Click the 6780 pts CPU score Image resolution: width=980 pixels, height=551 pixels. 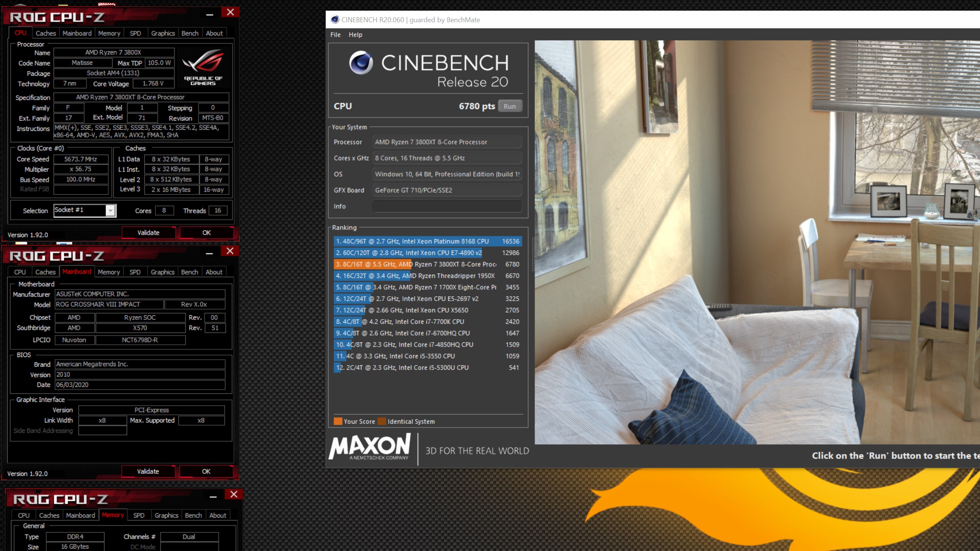coord(477,106)
